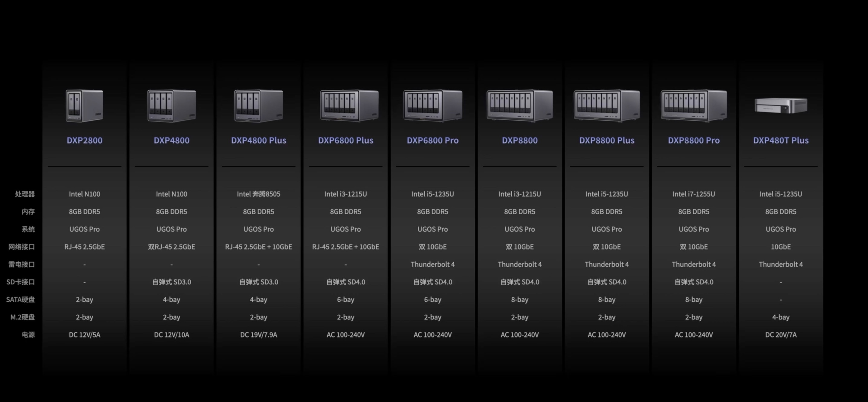The width and height of the screenshot is (868, 402).
Task: Click DC 20V/7A power text
Action: [x=781, y=335]
